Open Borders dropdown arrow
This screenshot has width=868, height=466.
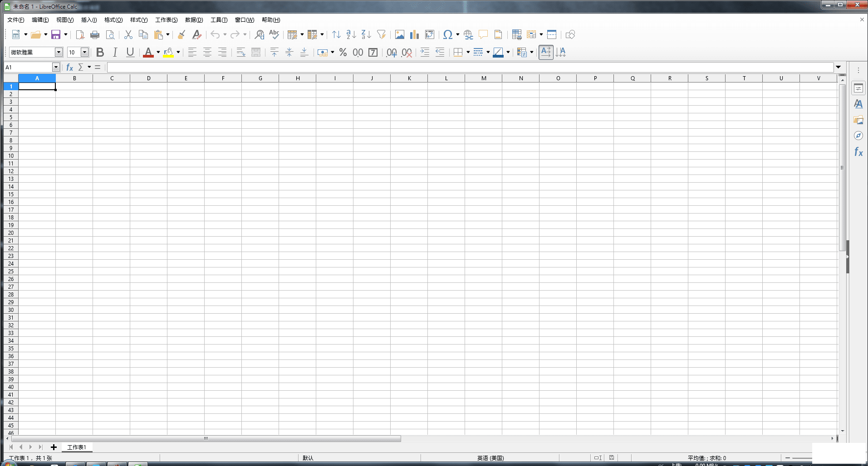tap(468, 52)
